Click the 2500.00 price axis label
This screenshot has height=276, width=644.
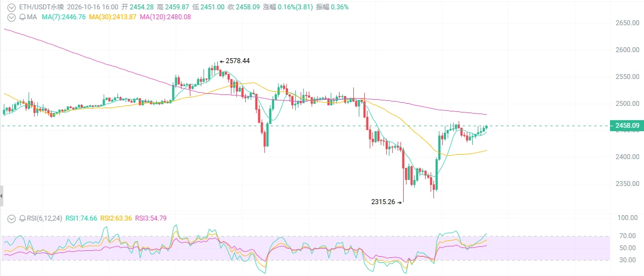(x=628, y=103)
